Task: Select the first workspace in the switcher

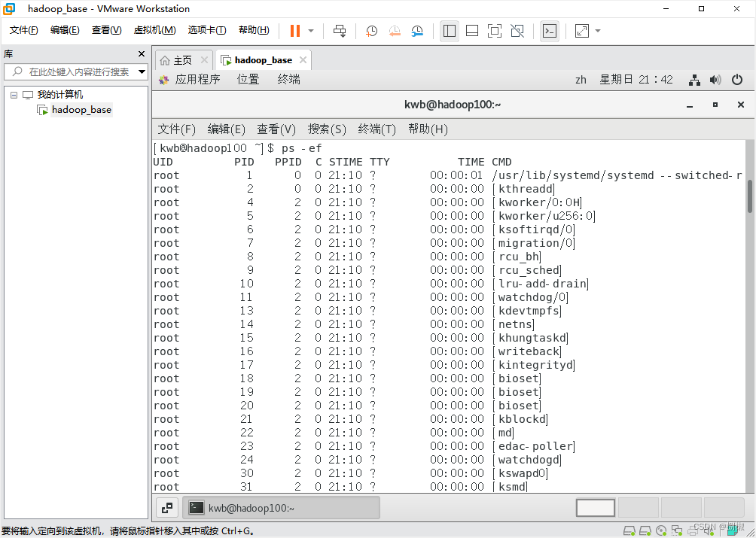Action: 596,508
